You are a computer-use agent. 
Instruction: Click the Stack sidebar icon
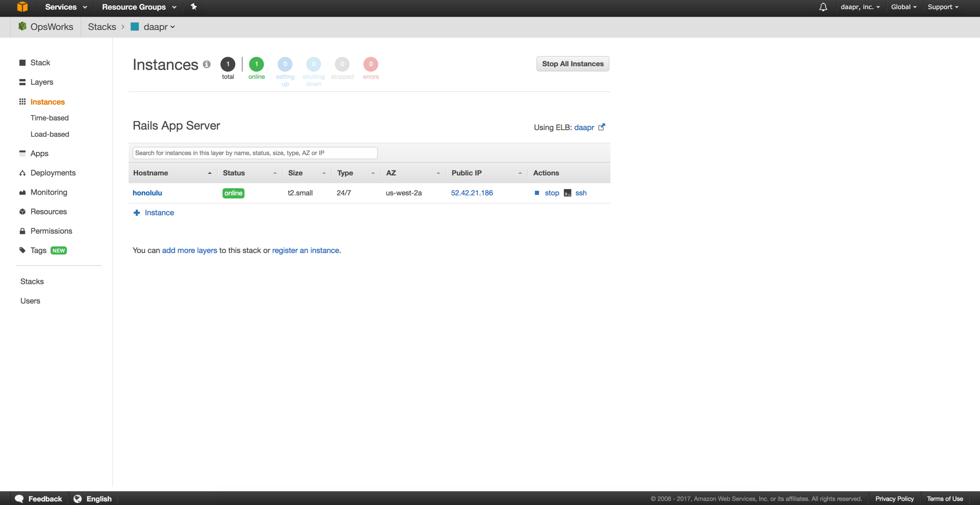coord(22,63)
